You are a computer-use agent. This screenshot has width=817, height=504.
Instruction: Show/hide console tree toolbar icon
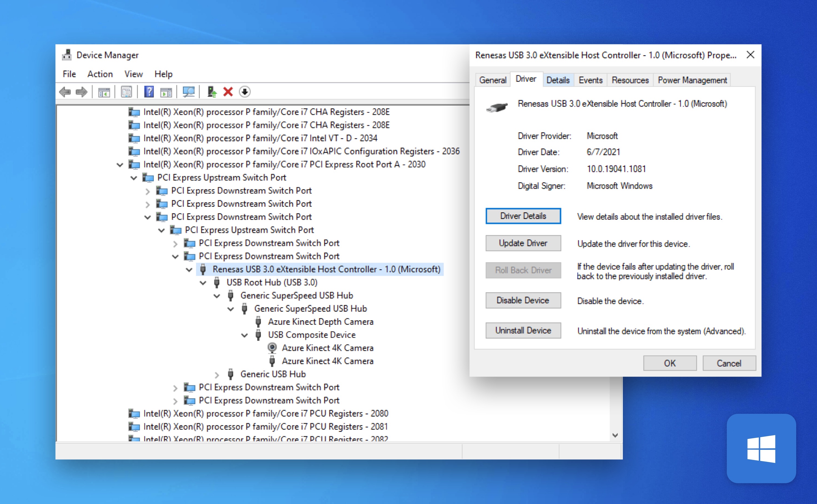104,92
